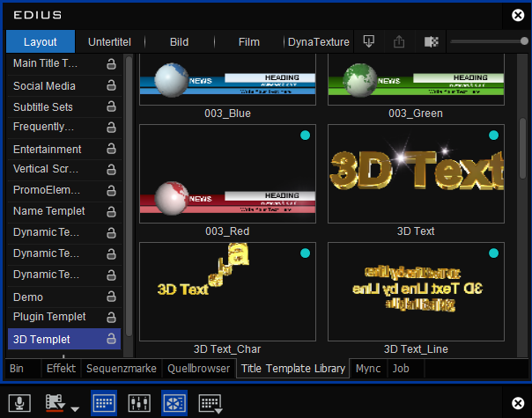
Task: Toggle lock on Social Media category
Action: [x=111, y=85]
